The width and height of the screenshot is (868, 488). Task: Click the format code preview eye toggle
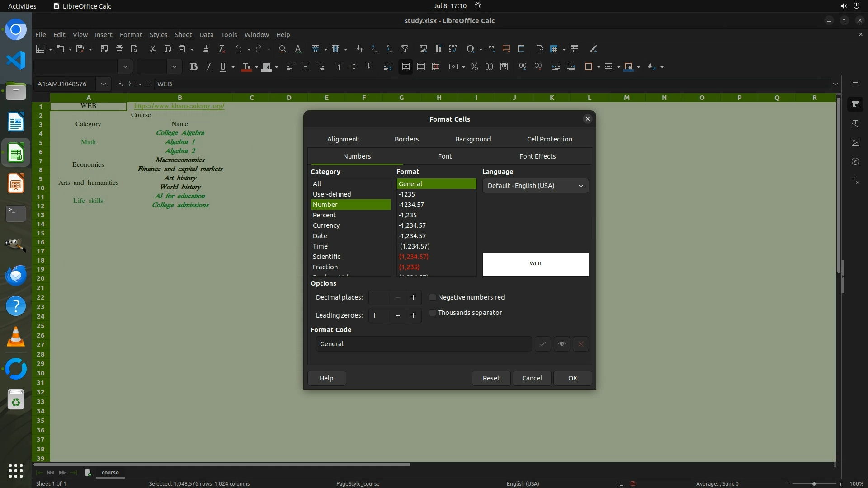click(x=561, y=344)
